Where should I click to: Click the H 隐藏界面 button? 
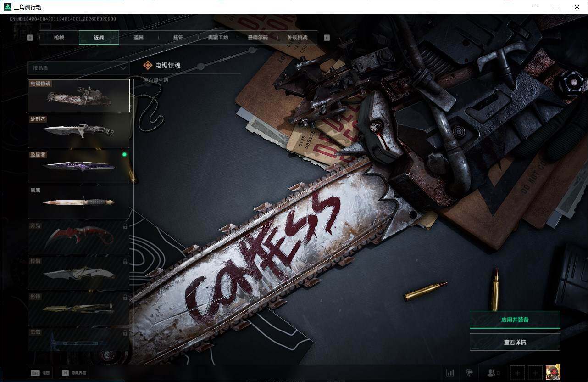click(x=74, y=373)
